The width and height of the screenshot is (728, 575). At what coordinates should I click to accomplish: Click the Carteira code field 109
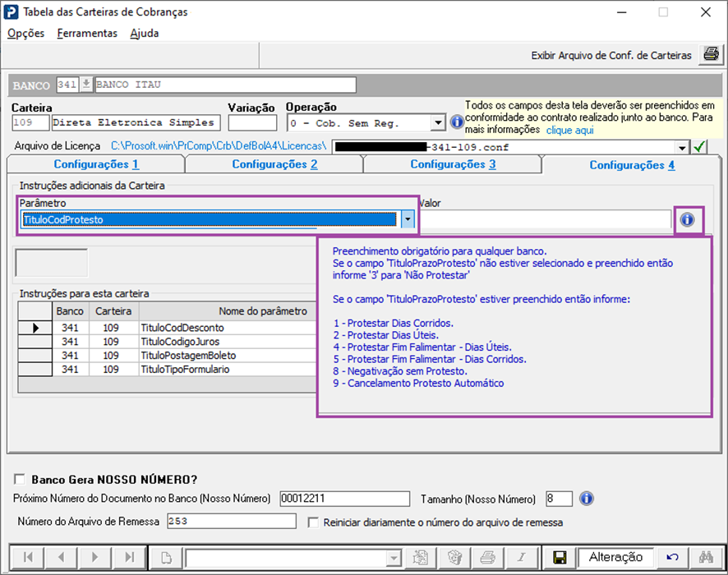pos(30,122)
